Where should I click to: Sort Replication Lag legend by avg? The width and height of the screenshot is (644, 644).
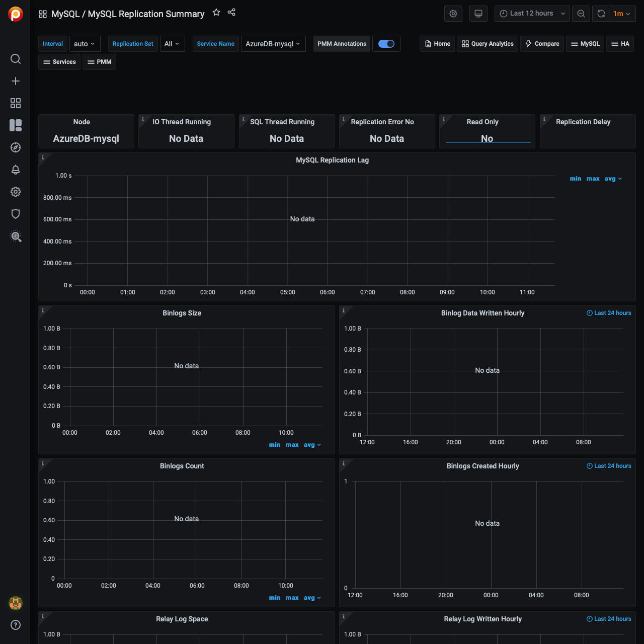click(610, 179)
